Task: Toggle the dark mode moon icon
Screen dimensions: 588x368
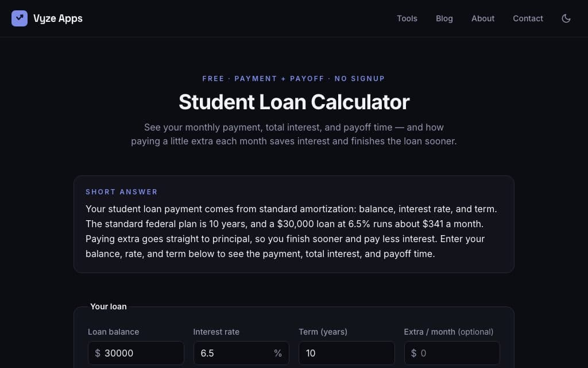Action: pyautogui.click(x=566, y=18)
